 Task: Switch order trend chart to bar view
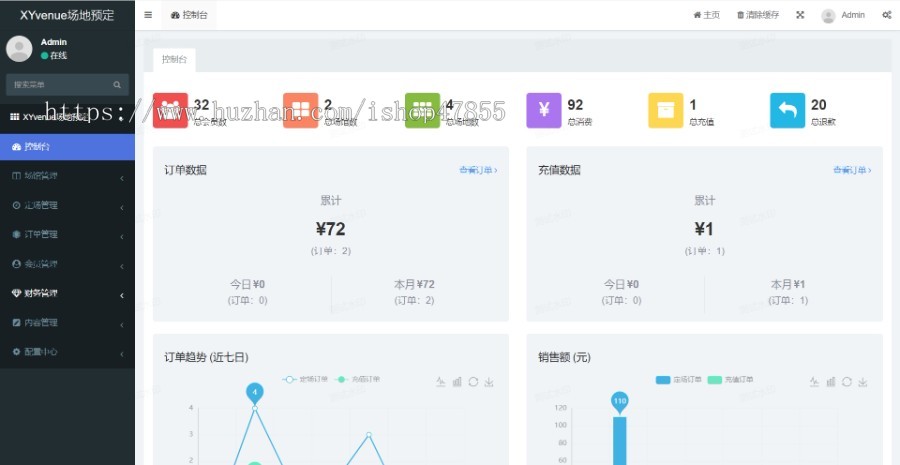457,382
